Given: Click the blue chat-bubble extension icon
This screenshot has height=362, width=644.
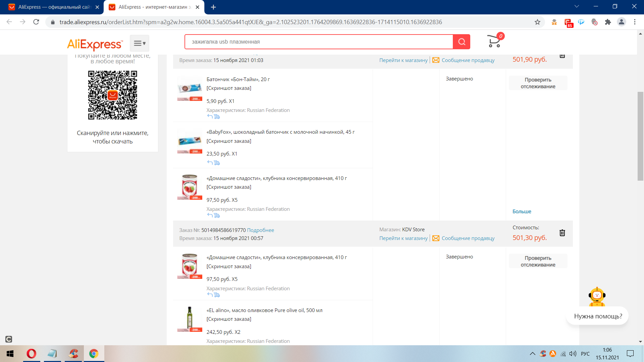Looking at the screenshot, I should tap(581, 22).
